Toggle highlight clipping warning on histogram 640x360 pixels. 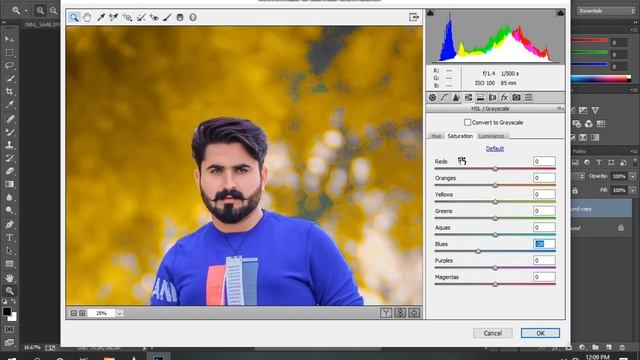tap(560, 13)
